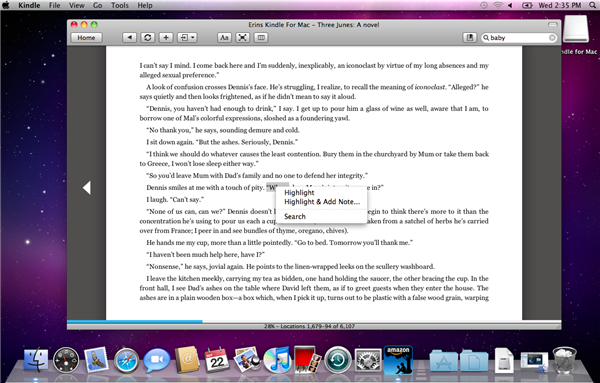Clear the search field text
The height and width of the screenshot is (383, 600).
click(x=552, y=37)
